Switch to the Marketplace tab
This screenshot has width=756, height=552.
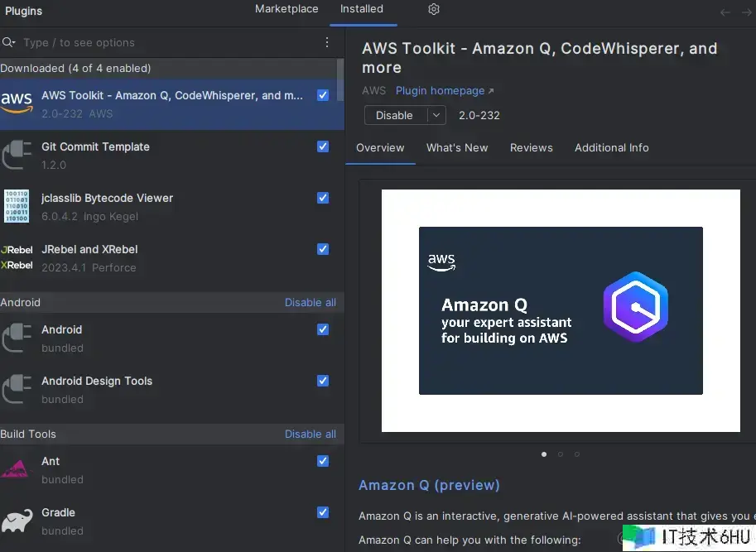[287, 9]
